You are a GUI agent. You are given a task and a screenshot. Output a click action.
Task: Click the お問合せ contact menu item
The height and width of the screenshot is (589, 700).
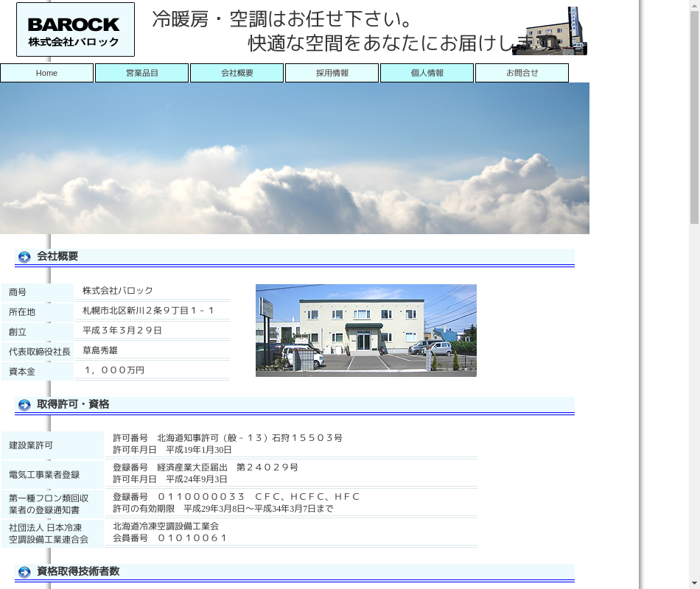pos(522,73)
